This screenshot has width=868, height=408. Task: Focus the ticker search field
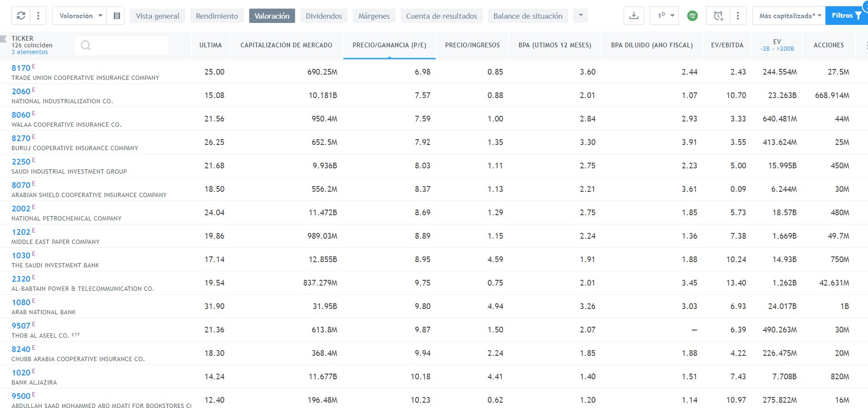coord(121,45)
